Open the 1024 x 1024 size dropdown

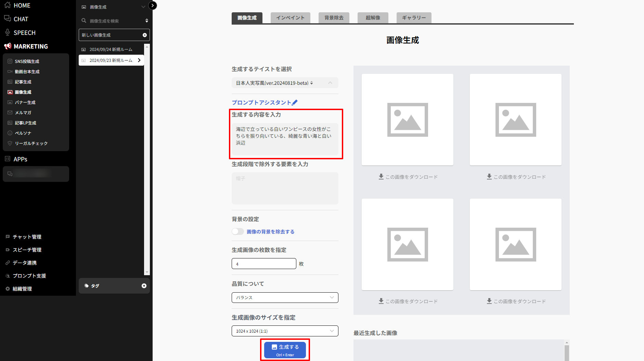tap(285, 331)
